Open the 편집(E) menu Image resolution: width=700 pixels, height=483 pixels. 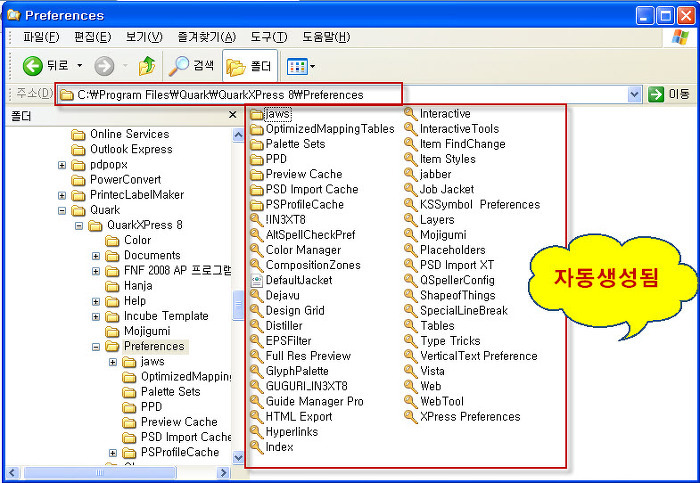point(92,37)
